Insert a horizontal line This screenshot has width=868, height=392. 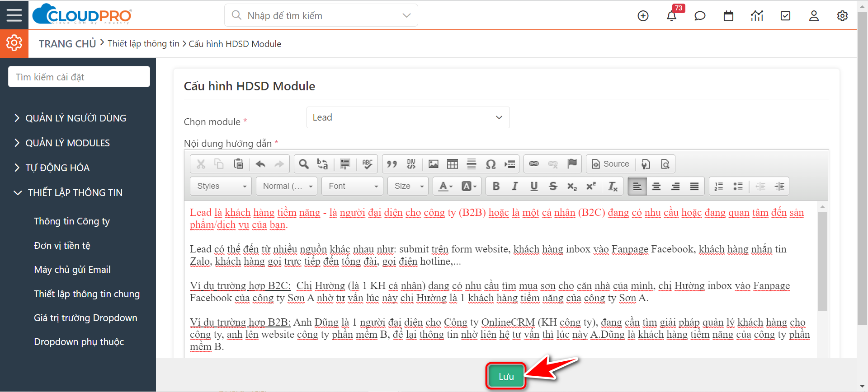tap(472, 164)
